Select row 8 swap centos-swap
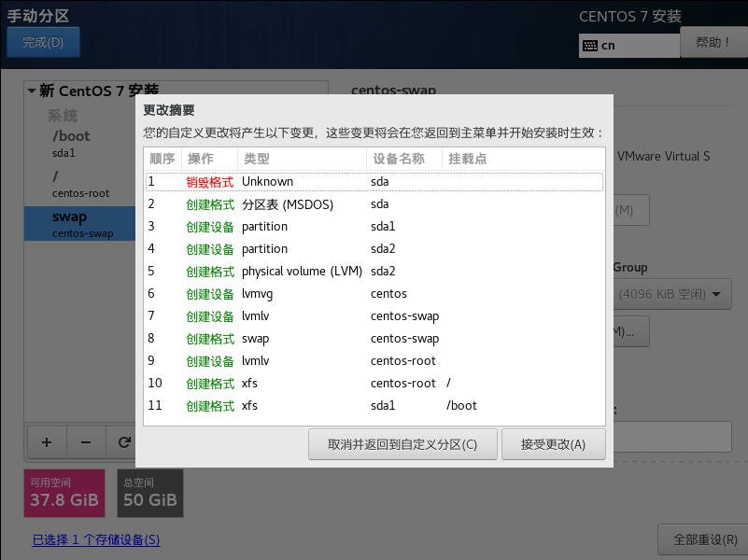The height and width of the screenshot is (560, 748). click(x=374, y=339)
